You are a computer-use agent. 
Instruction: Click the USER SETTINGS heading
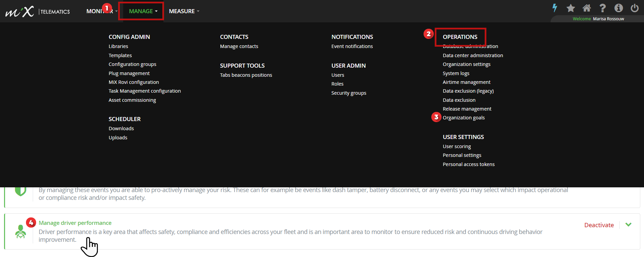pyautogui.click(x=463, y=137)
